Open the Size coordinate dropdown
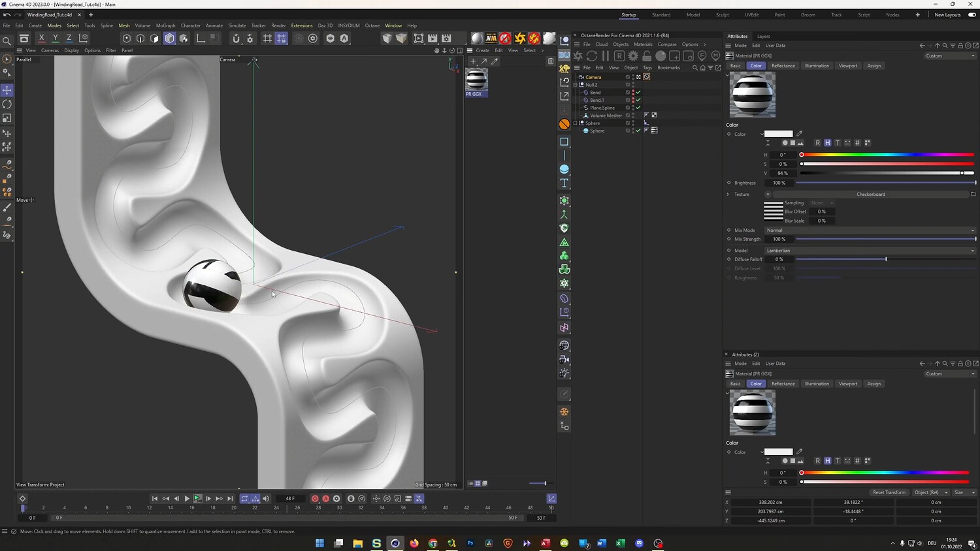The height and width of the screenshot is (551, 980). point(964,492)
